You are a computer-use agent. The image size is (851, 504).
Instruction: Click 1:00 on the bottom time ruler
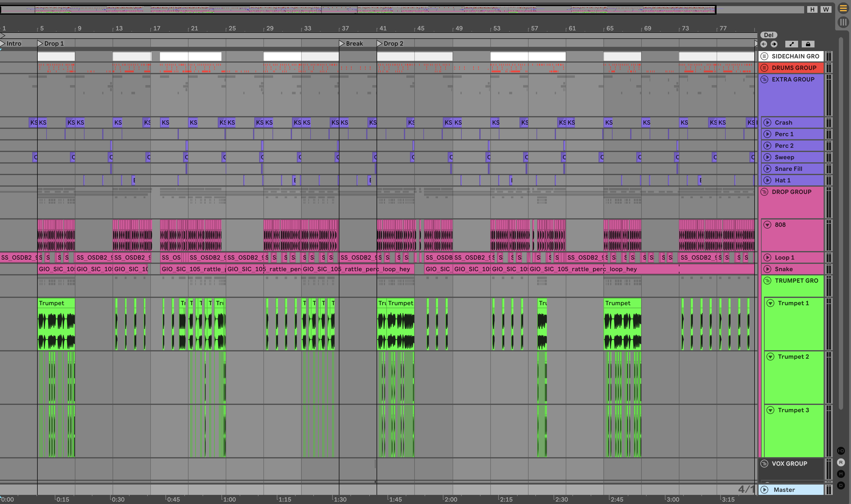229,499
